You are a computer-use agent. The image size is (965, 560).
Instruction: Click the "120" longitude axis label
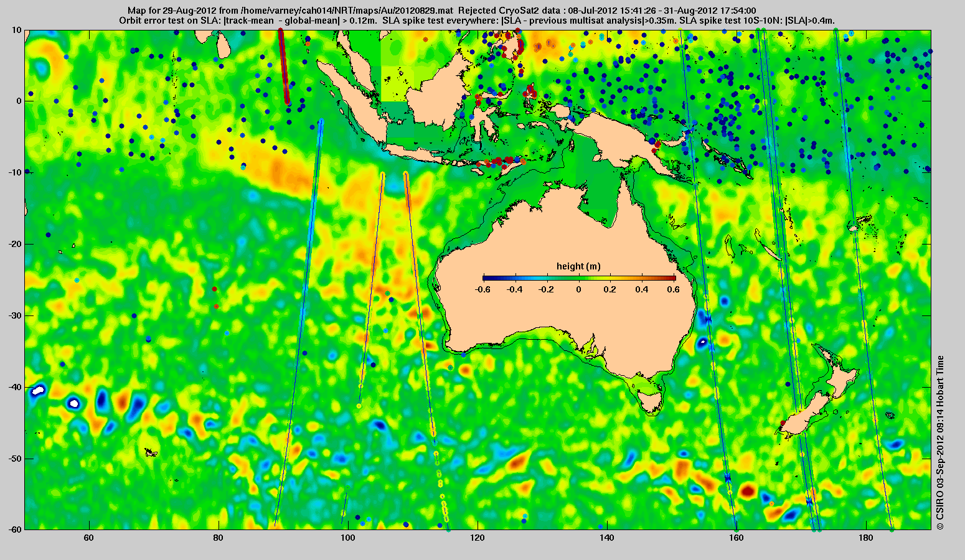pyautogui.click(x=477, y=537)
